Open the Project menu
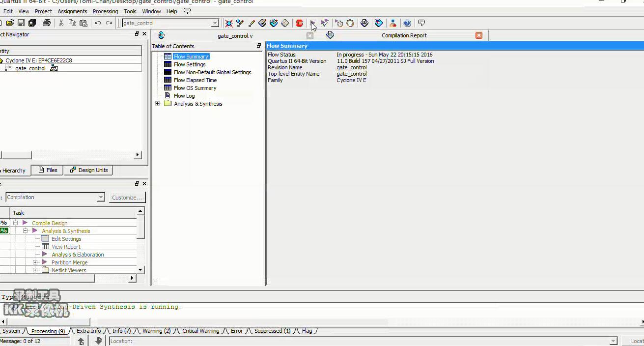 (x=43, y=11)
